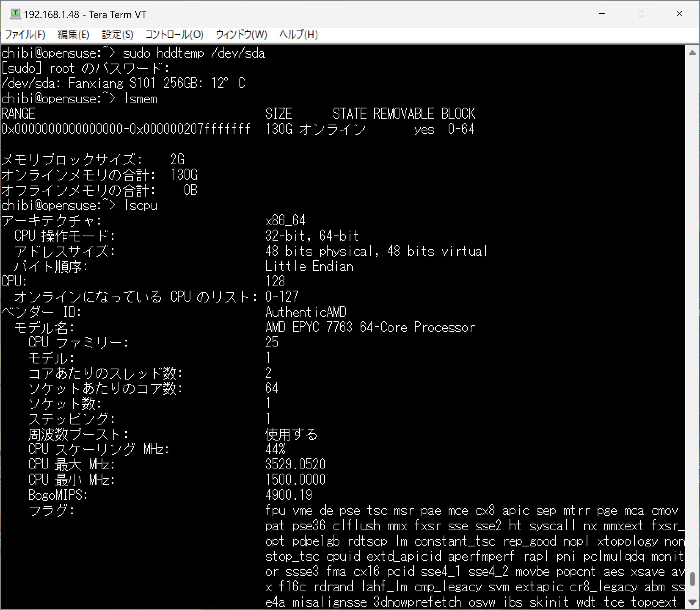Screen dimensions: 700x610
Task: Open the 設定(S) menu
Action: [x=118, y=34]
